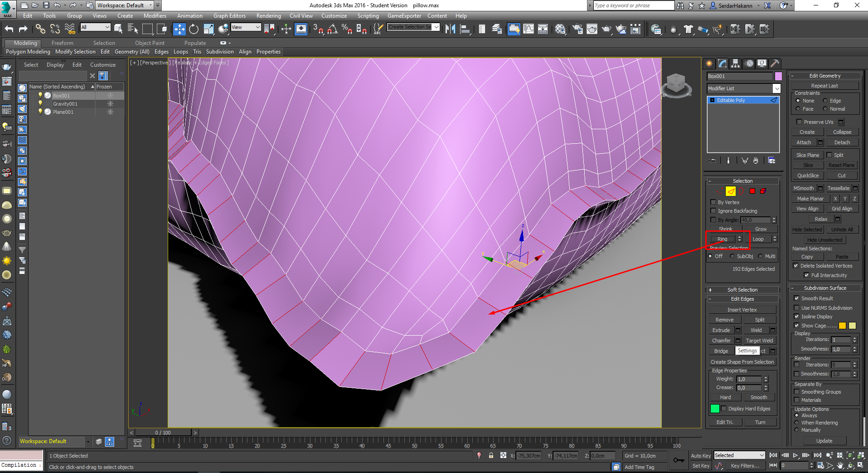Uncheck the Smooth Result checkbox
Screen dimensions: 868x473
[x=797, y=298]
